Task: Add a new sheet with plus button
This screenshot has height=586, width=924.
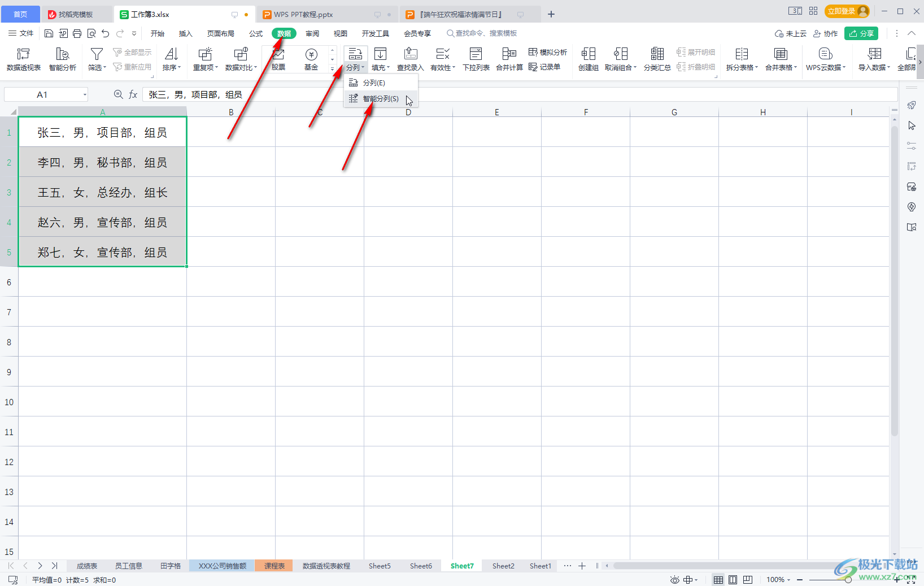Action: coord(582,566)
